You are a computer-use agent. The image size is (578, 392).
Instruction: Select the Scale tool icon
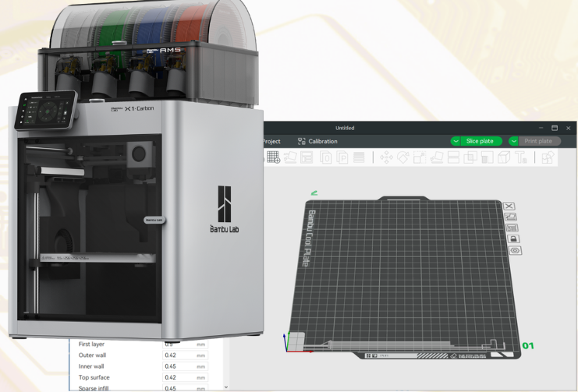420,157
